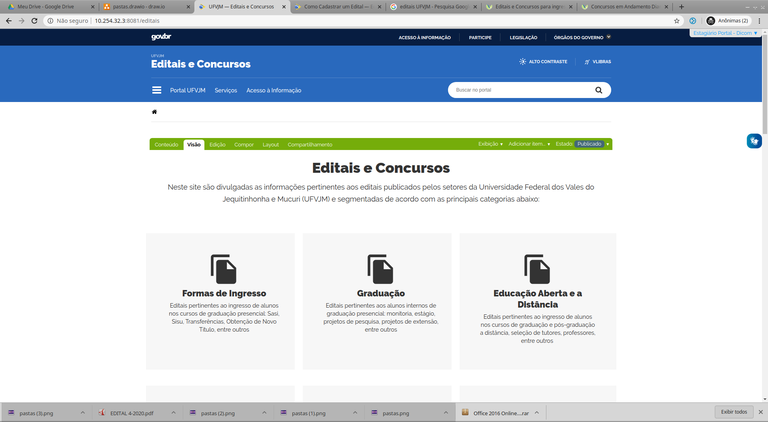Click the Educação Aberta document icon

click(x=537, y=268)
